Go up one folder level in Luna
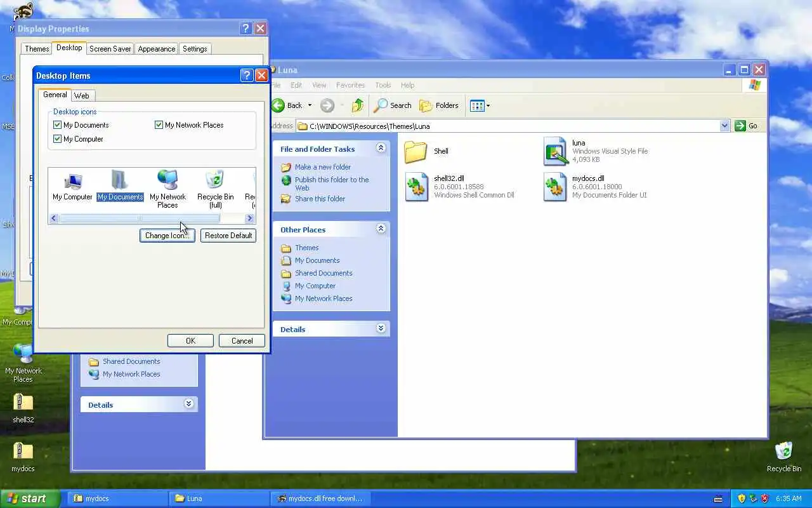Viewport: 812px width, 508px height. (x=358, y=105)
